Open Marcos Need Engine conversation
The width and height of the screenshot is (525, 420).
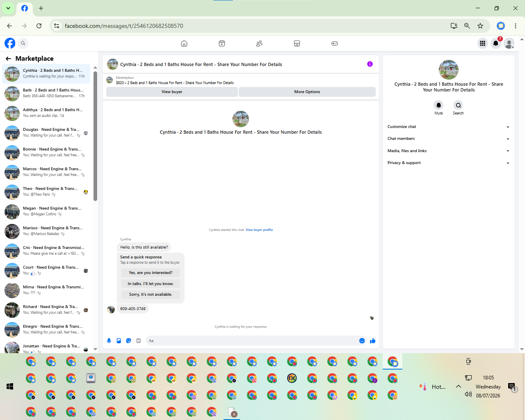[46, 172]
